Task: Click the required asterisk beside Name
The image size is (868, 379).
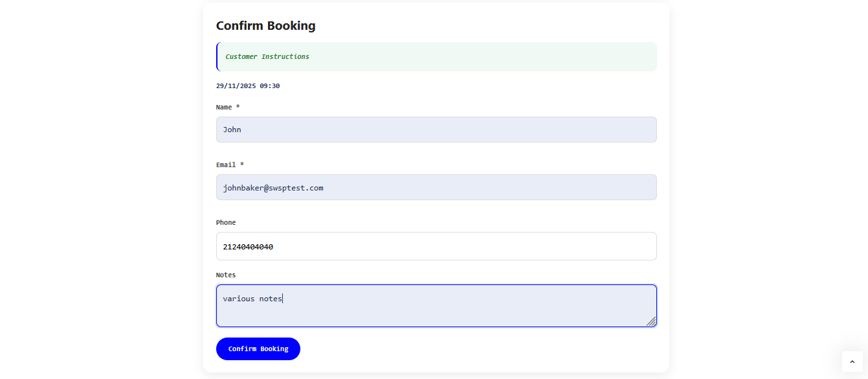Action: coord(238,107)
